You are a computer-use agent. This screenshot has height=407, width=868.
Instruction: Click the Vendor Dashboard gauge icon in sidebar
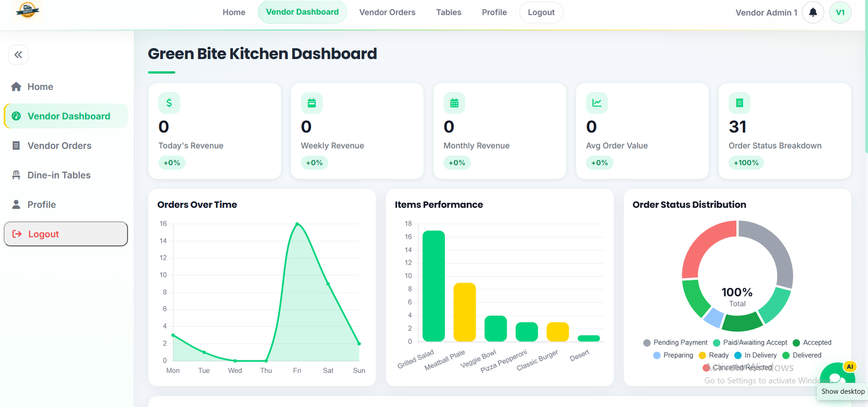coord(16,116)
